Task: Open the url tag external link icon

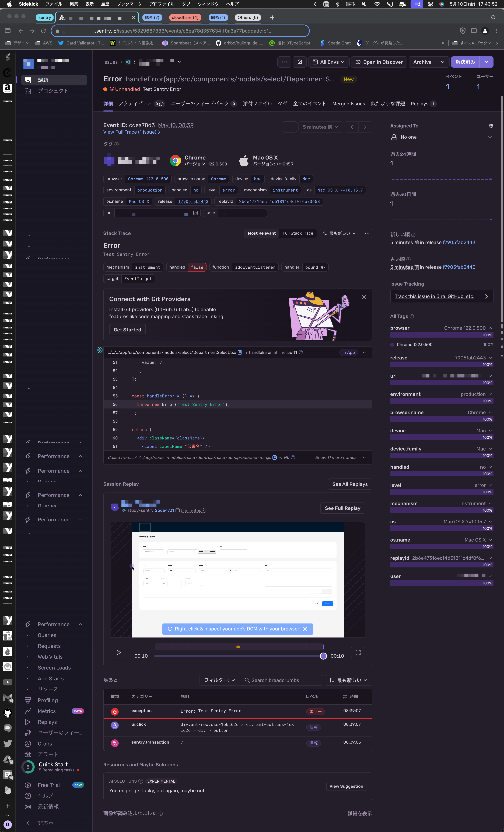Action: pyautogui.click(x=195, y=213)
